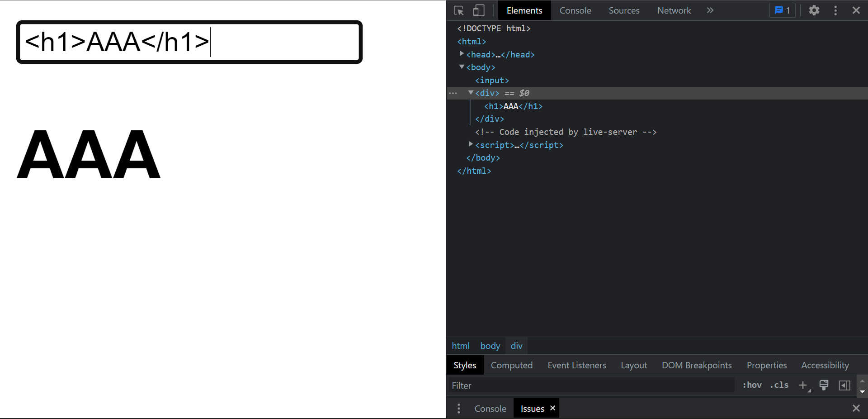Toggle the computed styles sidebar icon
Screen dimensions: 868x419
[x=844, y=385]
